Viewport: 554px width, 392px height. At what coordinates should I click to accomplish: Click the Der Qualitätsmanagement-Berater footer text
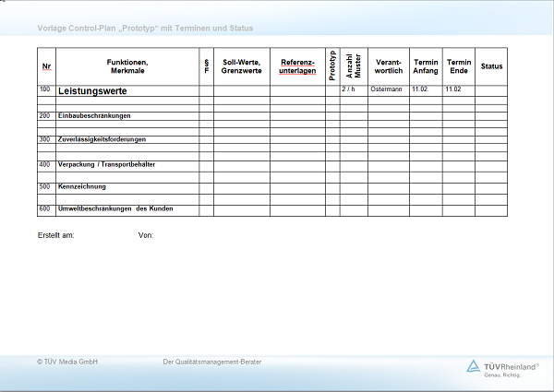[x=211, y=362]
